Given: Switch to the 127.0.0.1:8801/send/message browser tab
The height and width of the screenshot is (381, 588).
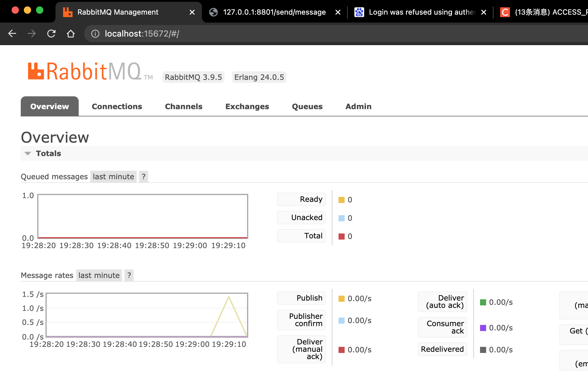Looking at the screenshot, I should point(274,12).
